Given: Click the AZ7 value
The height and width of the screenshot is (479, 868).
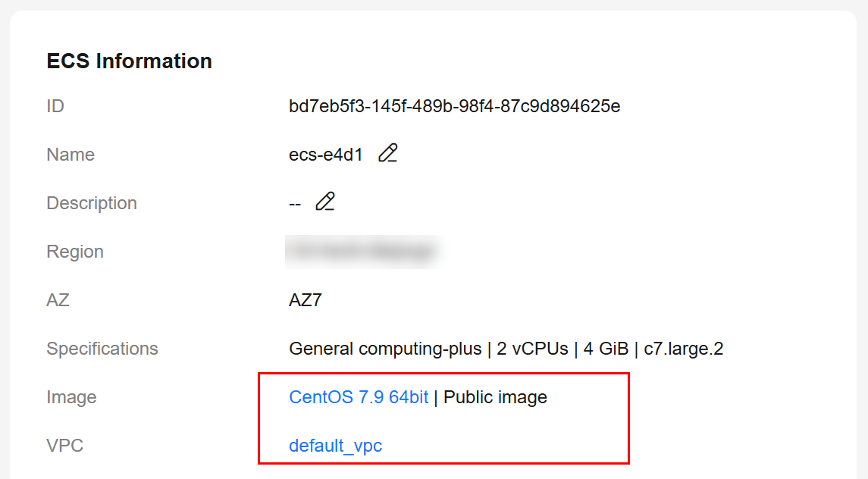Looking at the screenshot, I should click(306, 300).
